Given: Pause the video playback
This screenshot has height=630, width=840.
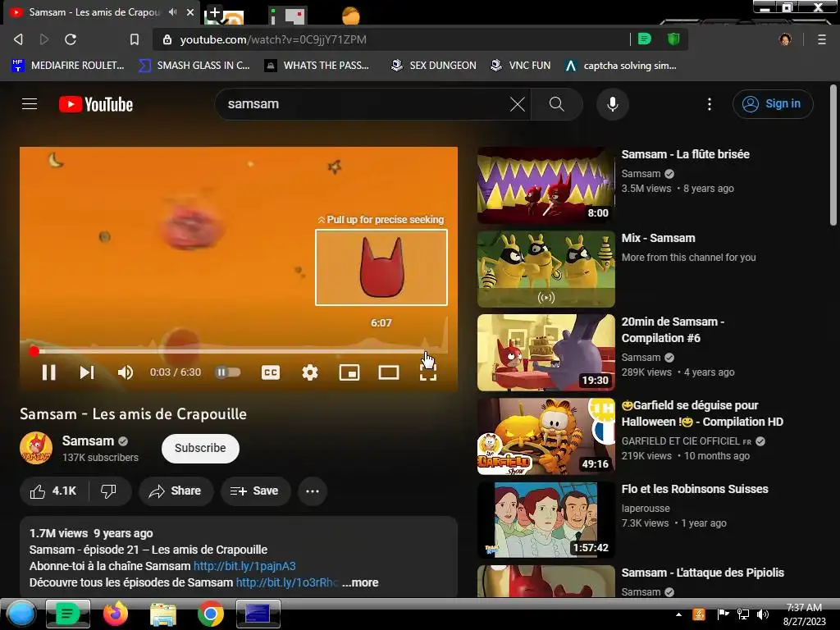Looking at the screenshot, I should [x=48, y=372].
